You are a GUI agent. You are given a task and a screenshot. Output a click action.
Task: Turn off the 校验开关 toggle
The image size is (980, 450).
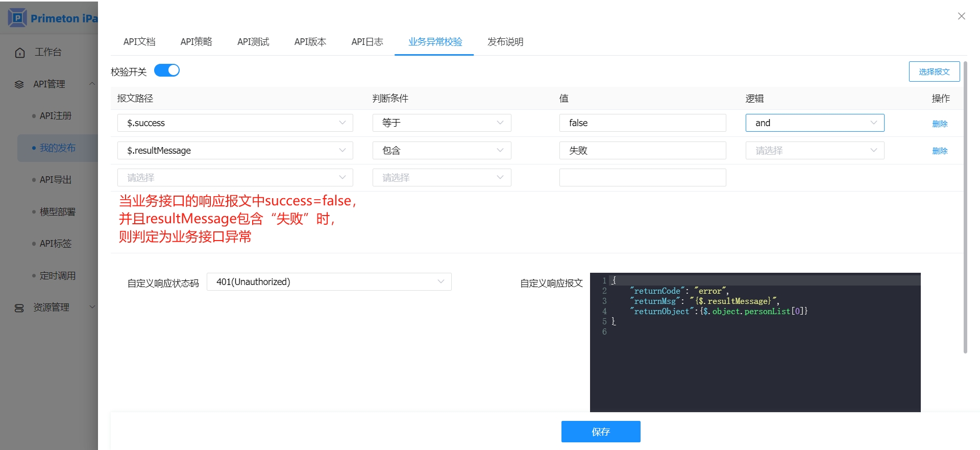[x=167, y=70]
